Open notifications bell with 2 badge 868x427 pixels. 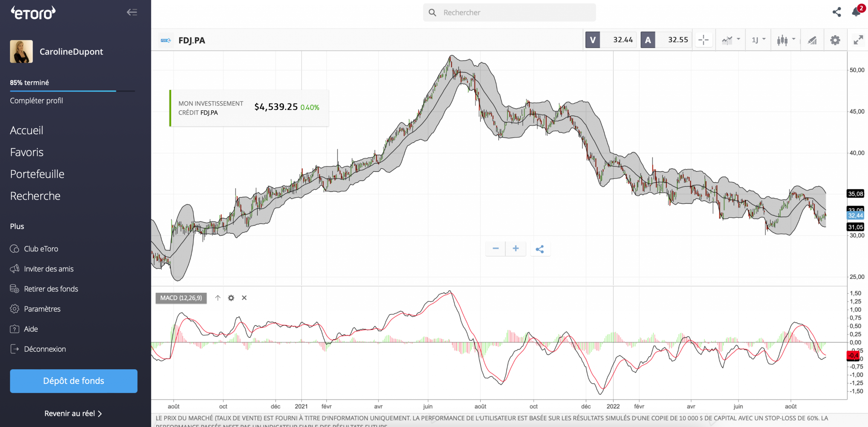[x=857, y=12]
